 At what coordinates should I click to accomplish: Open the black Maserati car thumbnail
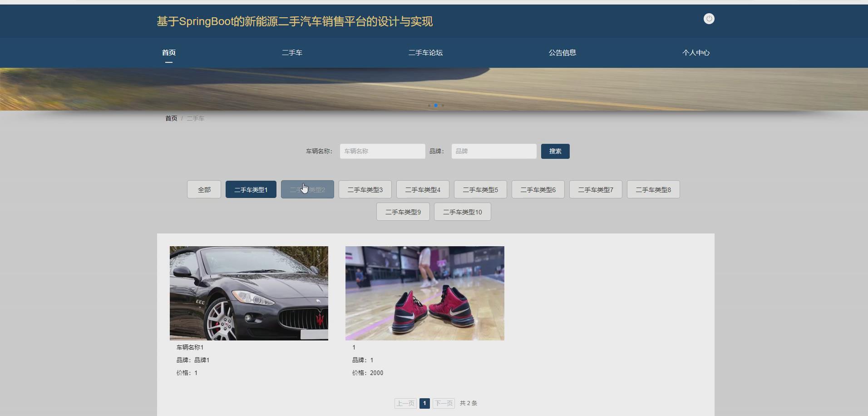coord(249,293)
